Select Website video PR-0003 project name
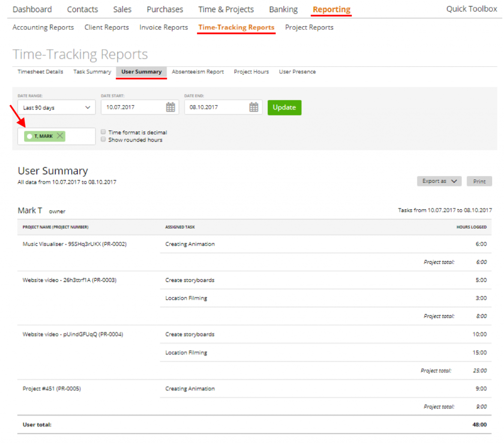 (69, 280)
